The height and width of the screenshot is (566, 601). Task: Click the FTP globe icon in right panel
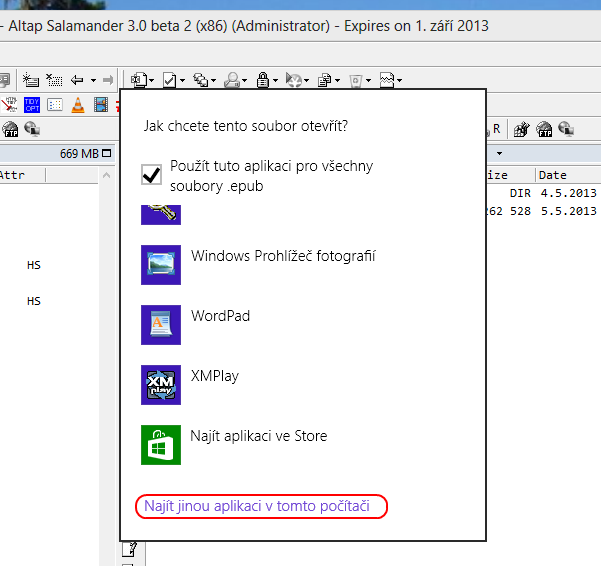pos(544,129)
